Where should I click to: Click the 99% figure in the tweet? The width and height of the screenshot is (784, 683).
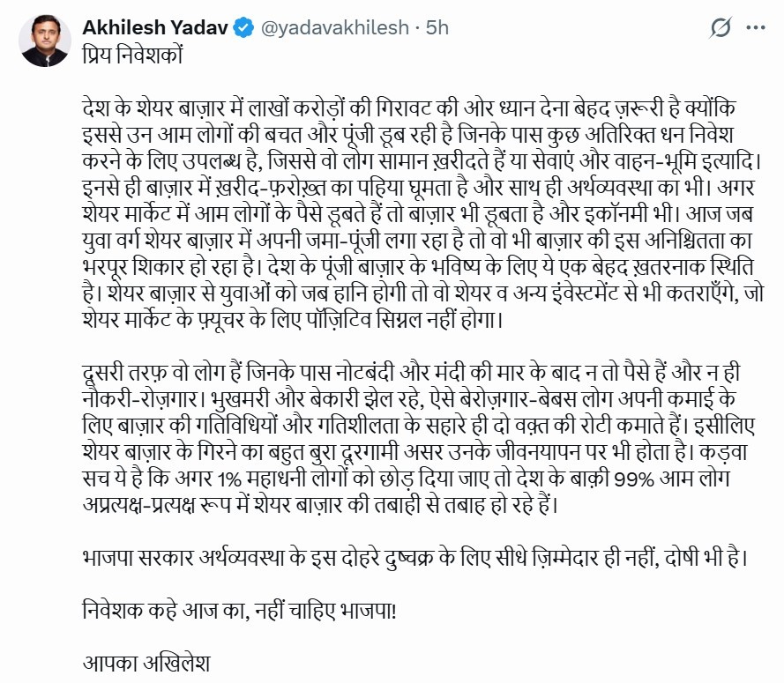click(634, 479)
